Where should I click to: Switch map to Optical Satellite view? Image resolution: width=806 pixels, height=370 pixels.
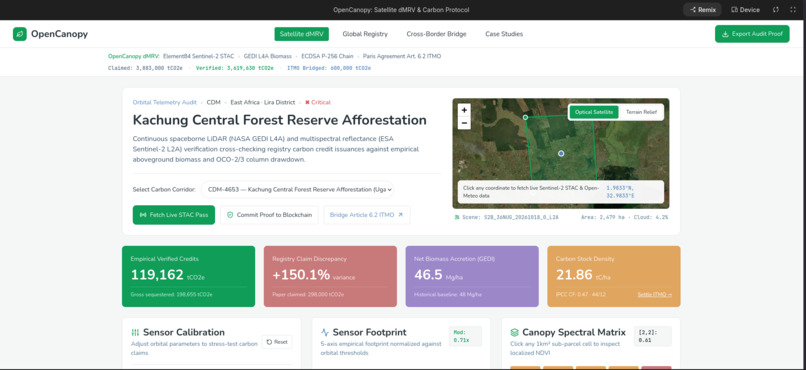(594, 112)
